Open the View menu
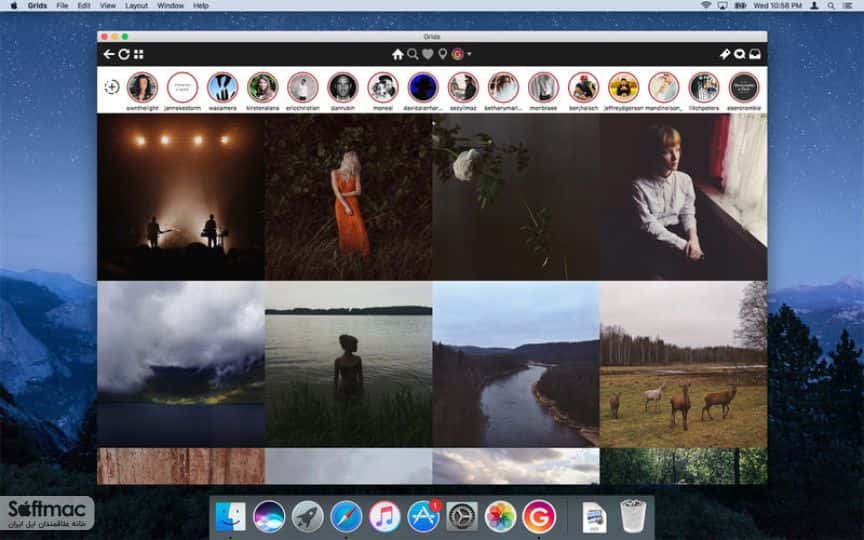The width and height of the screenshot is (864, 540). click(x=108, y=6)
